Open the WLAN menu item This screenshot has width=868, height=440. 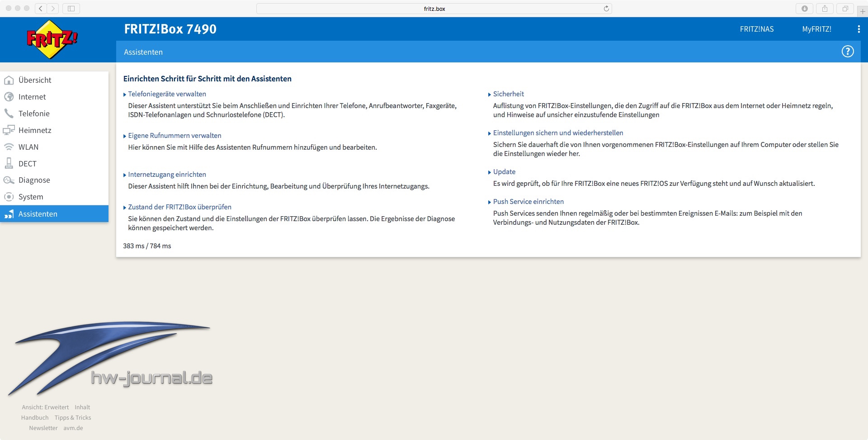pyautogui.click(x=54, y=147)
